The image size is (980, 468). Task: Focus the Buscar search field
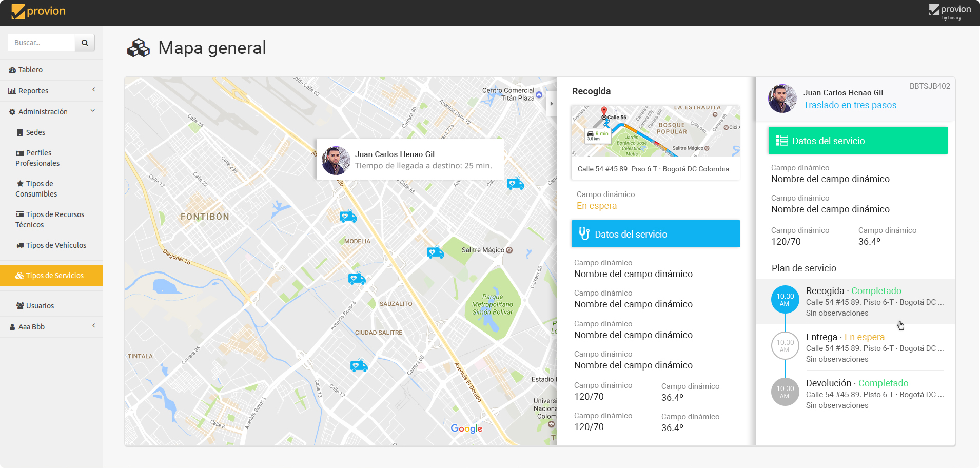pyautogui.click(x=42, y=43)
